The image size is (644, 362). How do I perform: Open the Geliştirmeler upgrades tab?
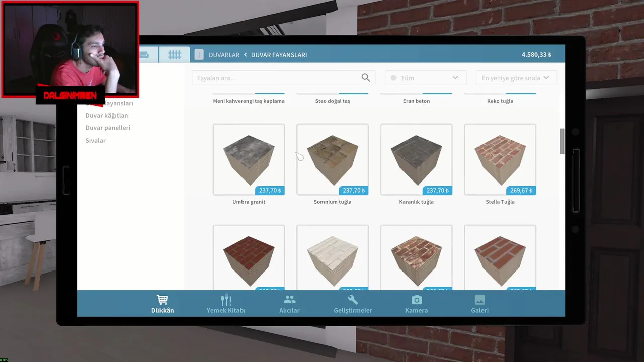[353, 304]
